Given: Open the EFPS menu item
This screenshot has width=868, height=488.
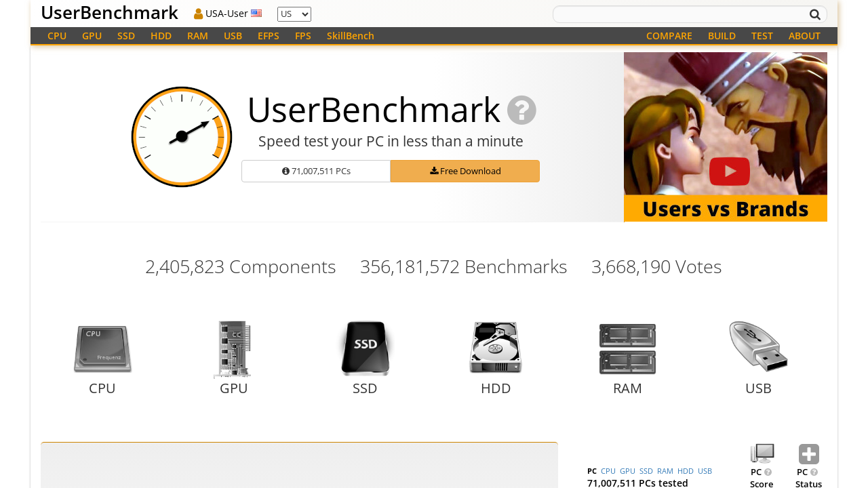Looking at the screenshot, I should tap(269, 36).
